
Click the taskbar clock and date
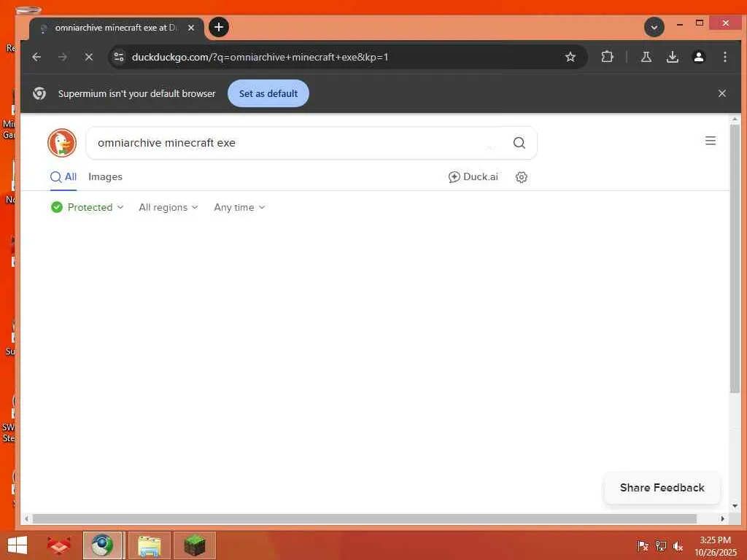tap(715, 546)
